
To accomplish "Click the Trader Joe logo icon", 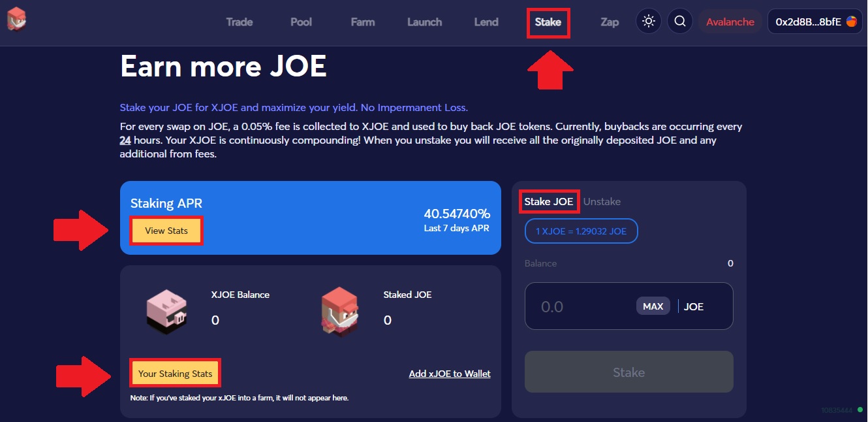I will coord(17,20).
